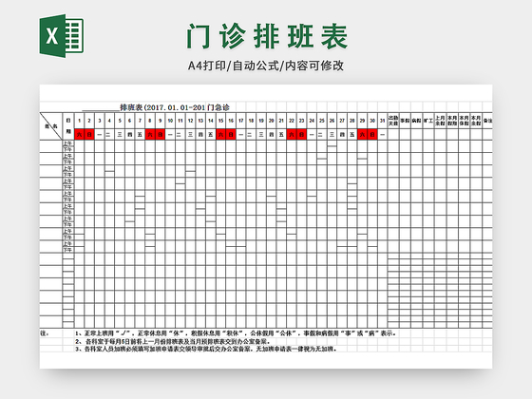Select date header cell 5
Screen dimensions: 532x399
click(120, 121)
